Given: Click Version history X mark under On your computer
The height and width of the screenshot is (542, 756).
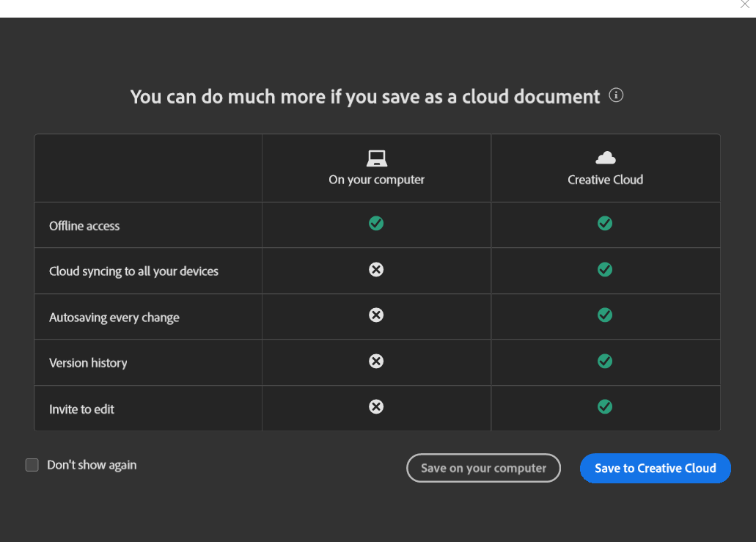Looking at the screenshot, I should click(x=376, y=361).
